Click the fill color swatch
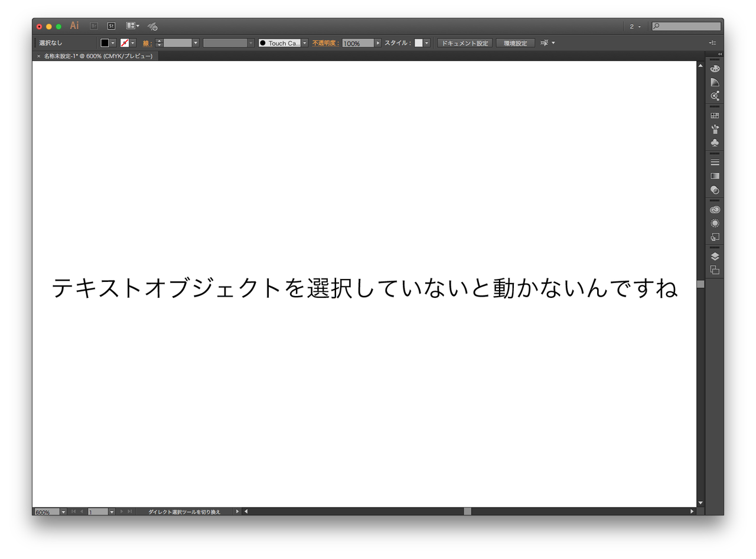The height and width of the screenshot is (559, 756). click(x=105, y=43)
